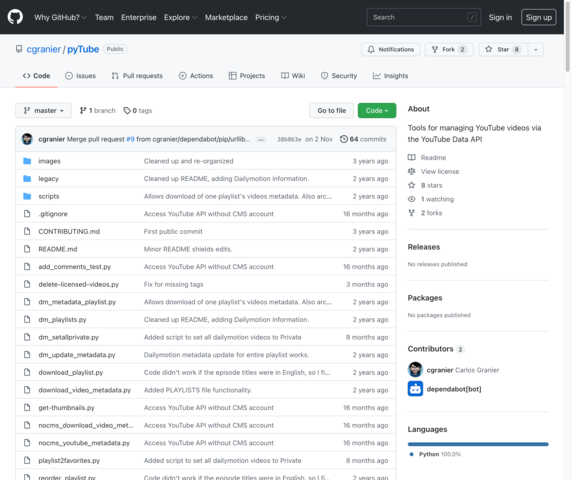This screenshot has width=571, height=480.
Task: Switch to the Issues tab
Action: click(80, 76)
